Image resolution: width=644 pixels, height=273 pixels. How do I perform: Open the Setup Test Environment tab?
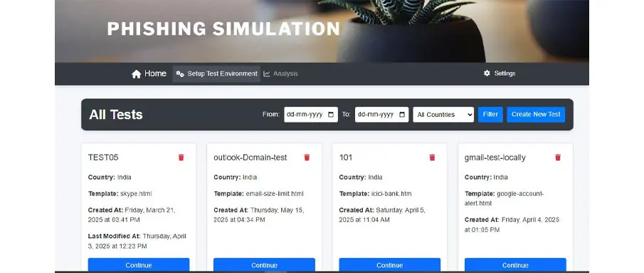click(216, 73)
